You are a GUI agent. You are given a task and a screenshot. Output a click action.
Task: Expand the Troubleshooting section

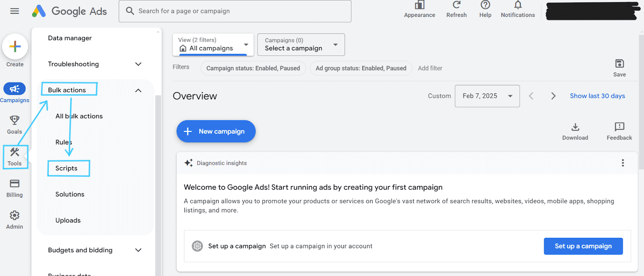[x=138, y=64]
